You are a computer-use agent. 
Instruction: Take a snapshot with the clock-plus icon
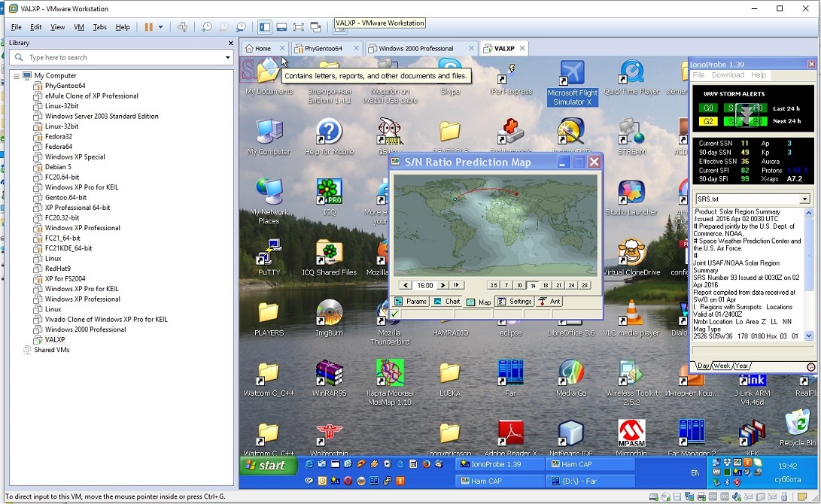207,26
